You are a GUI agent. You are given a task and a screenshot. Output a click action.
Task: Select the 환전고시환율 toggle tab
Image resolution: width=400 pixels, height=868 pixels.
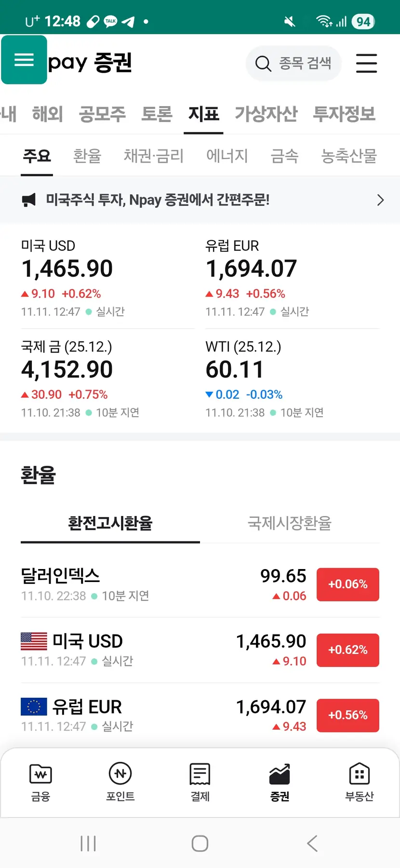click(110, 523)
